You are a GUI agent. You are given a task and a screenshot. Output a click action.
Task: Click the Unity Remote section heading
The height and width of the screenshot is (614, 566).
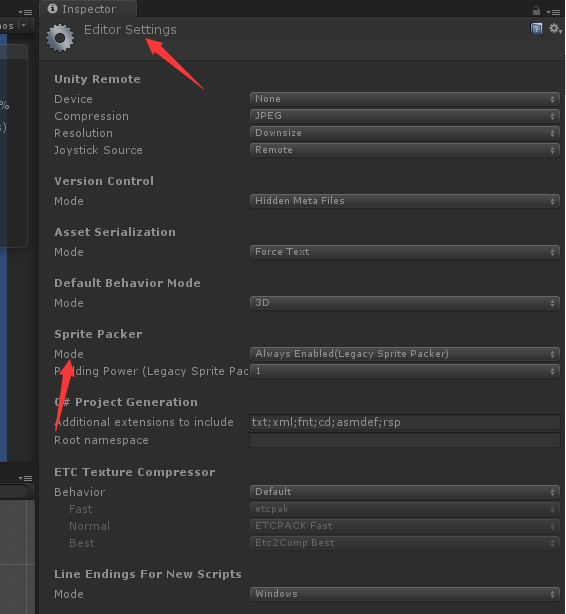click(x=97, y=79)
